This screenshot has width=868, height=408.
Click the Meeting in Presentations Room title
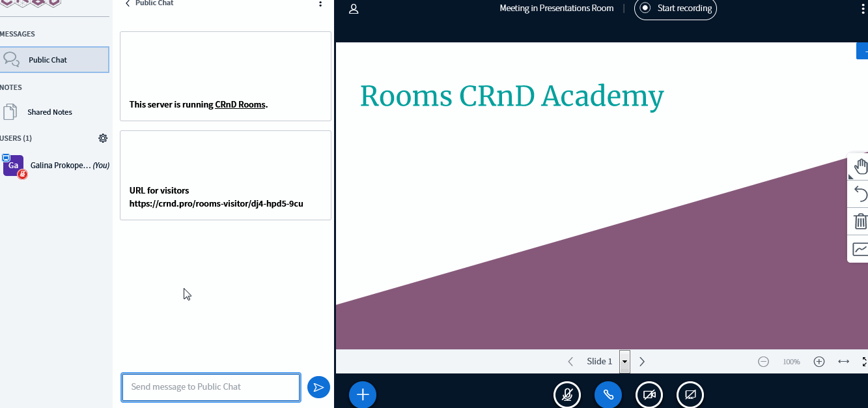click(x=557, y=8)
